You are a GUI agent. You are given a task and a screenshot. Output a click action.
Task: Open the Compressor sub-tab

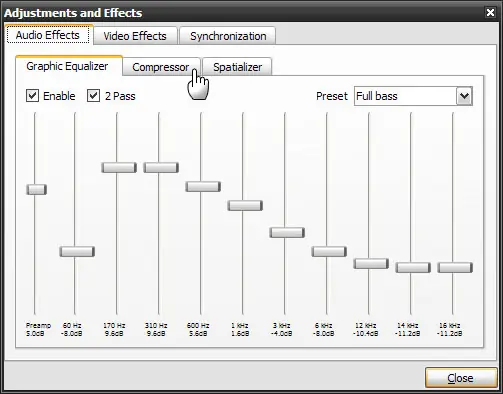pos(161,67)
